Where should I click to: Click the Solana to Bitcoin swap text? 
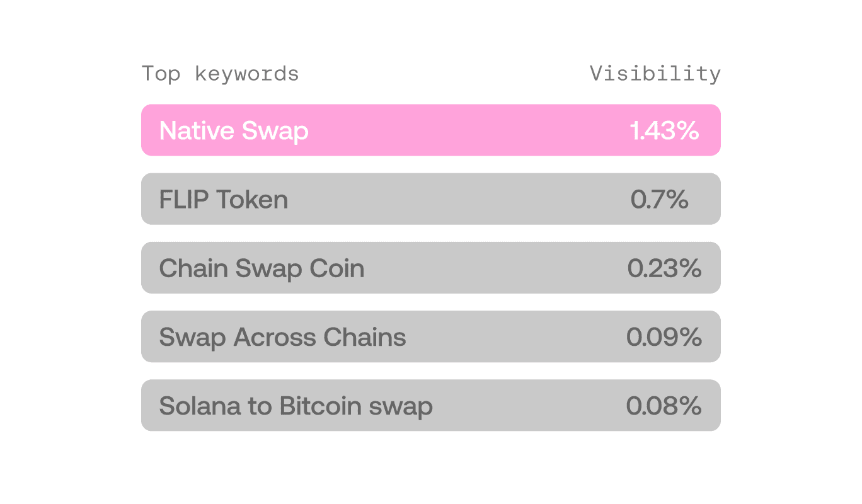click(296, 406)
